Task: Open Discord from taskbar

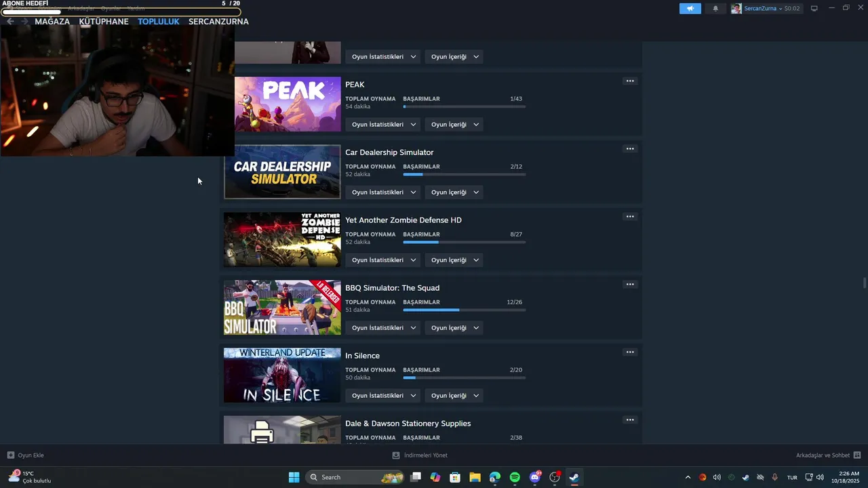Action: click(535, 477)
